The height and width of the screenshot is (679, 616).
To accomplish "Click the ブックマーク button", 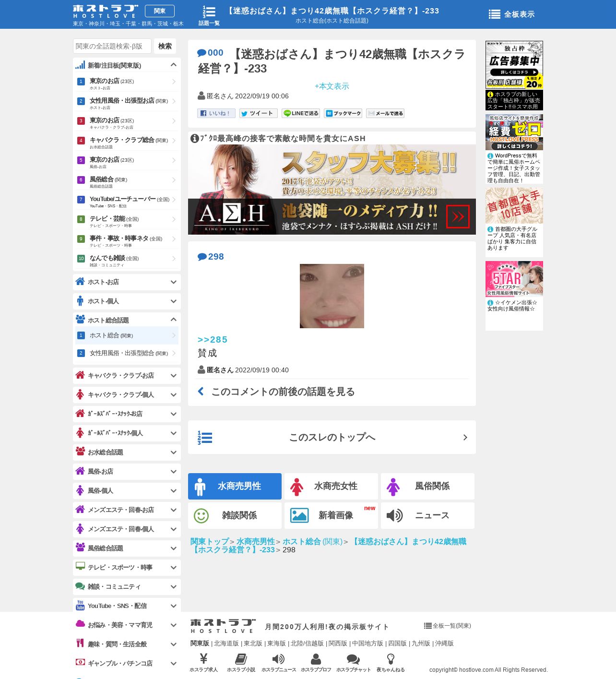I will point(343,113).
